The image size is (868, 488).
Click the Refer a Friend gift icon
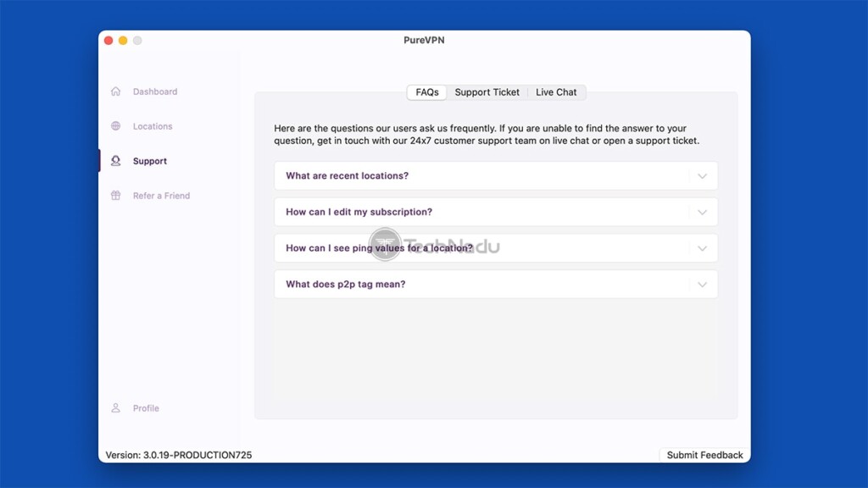pos(115,196)
